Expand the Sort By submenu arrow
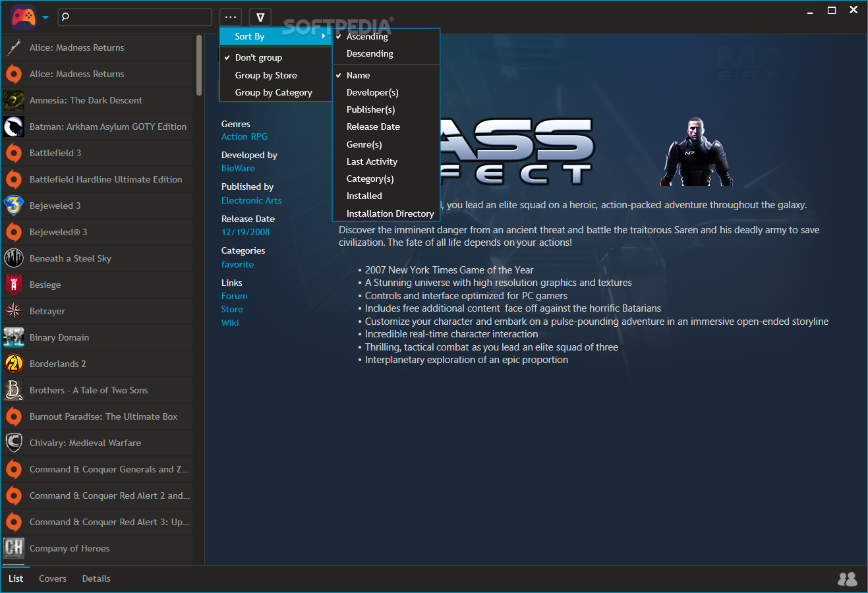The image size is (868, 593). (324, 36)
